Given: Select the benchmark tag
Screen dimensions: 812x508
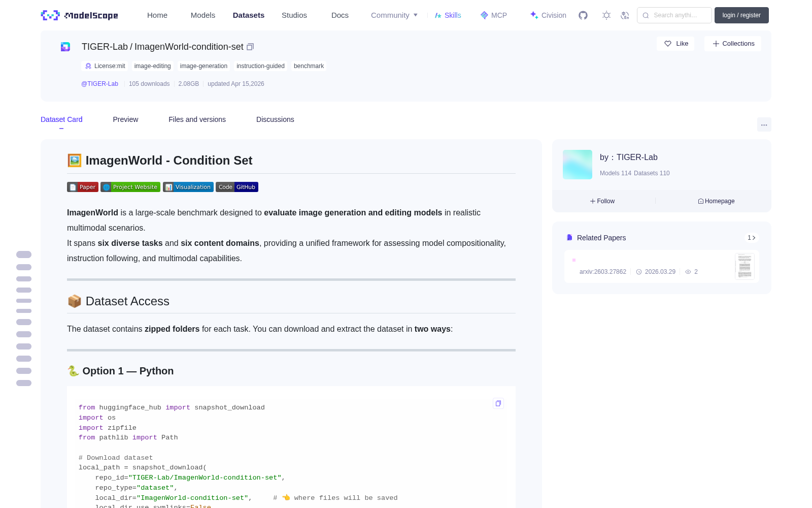Looking at the screenshot, I should click(309, 66).
